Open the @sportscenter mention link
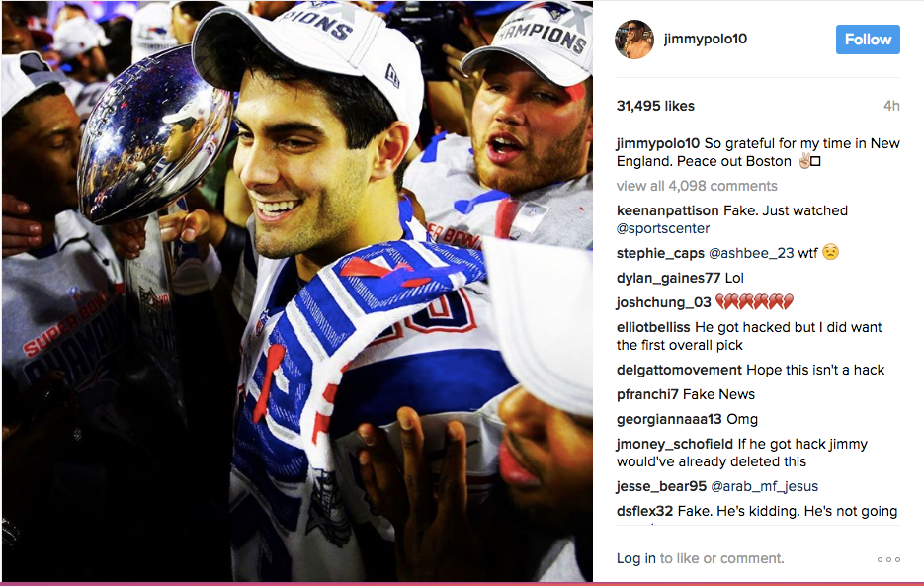Image resolution: width=924 pixels, height=586 pixels. [x=663, y=228]
